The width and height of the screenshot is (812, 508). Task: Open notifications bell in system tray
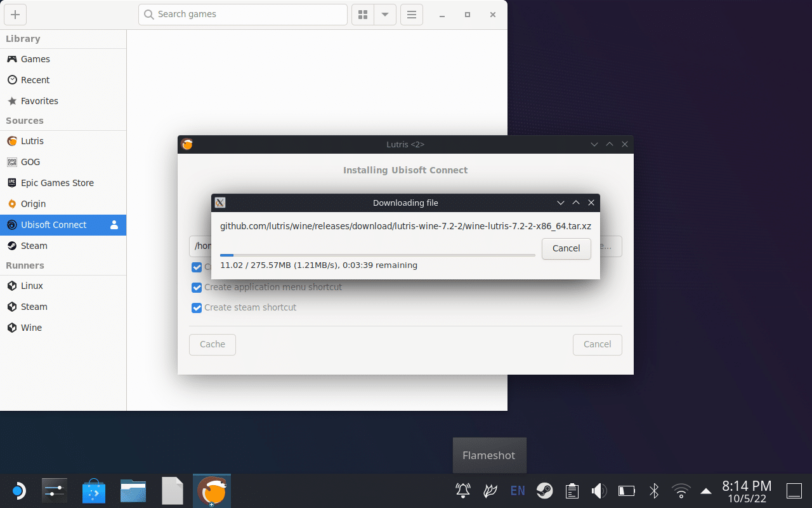pos(463,491)
